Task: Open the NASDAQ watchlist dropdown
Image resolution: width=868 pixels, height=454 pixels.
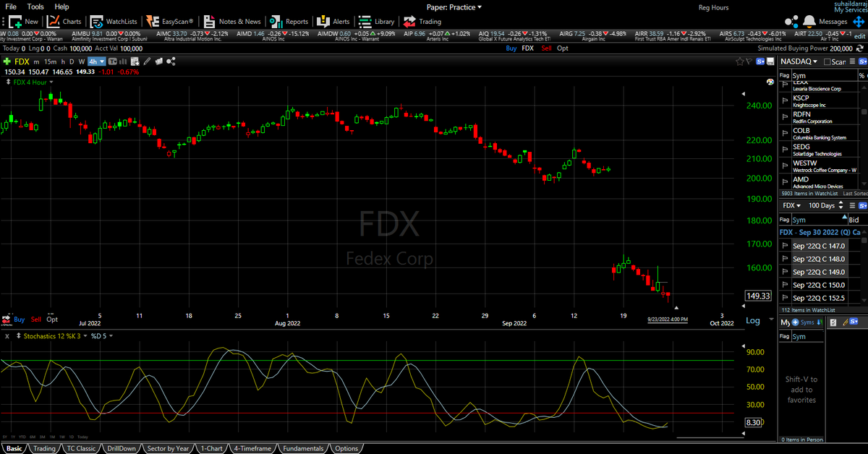Action: click(798, 61)
